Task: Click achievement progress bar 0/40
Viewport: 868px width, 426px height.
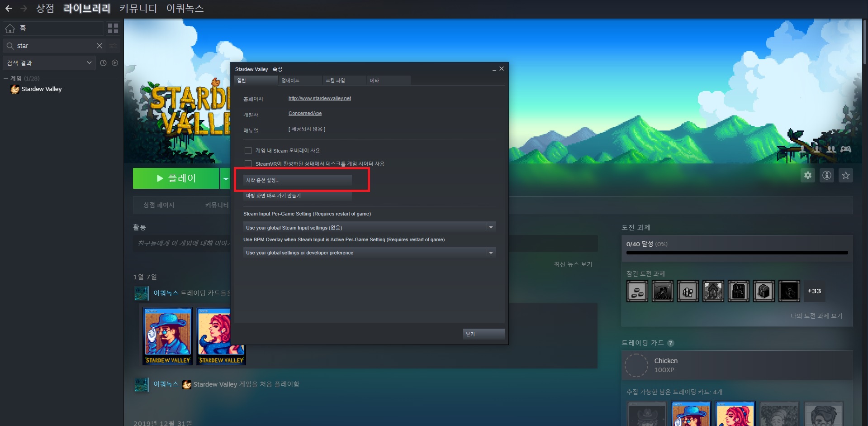Action: (737, 253)
